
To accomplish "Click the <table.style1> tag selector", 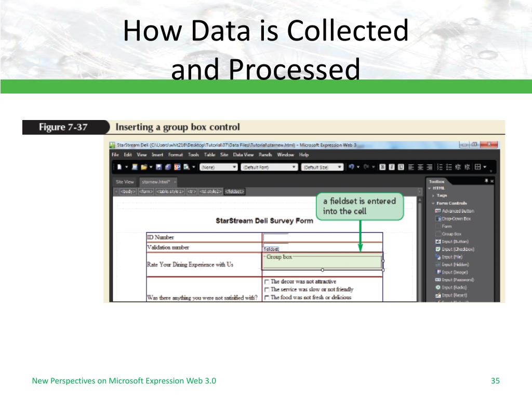I will 170,192.
